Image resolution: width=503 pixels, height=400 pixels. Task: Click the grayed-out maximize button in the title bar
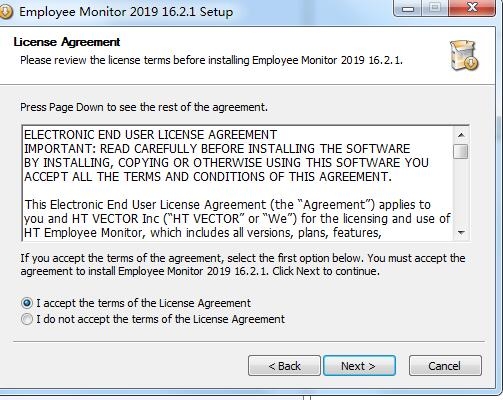coord(435,8)
